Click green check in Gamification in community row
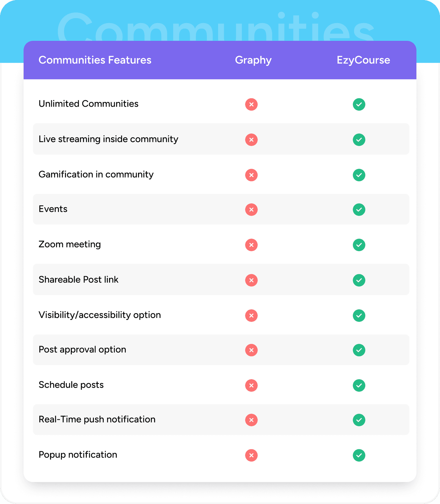This screenshot has height=504, width=440. click(x=359, y=175)
